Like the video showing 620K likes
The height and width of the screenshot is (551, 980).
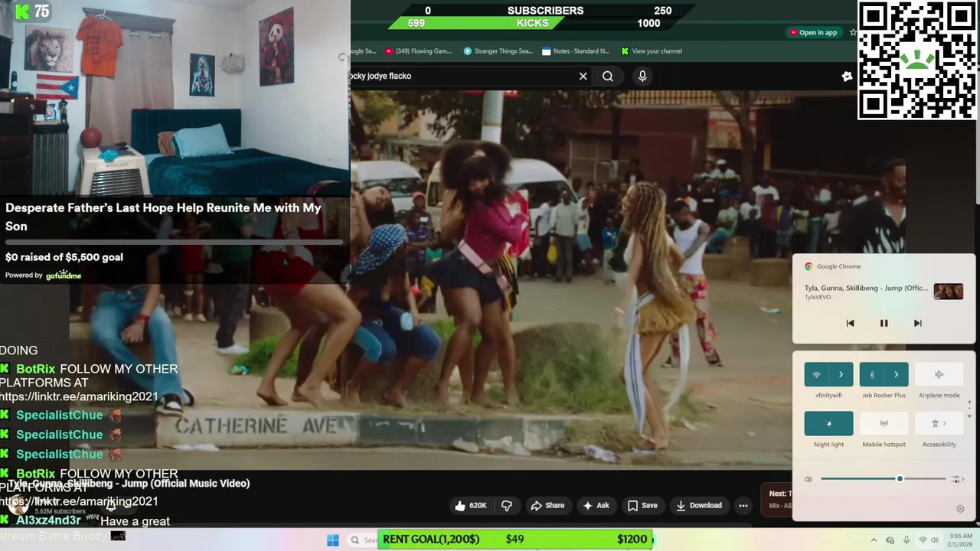(x=470, y=505)
